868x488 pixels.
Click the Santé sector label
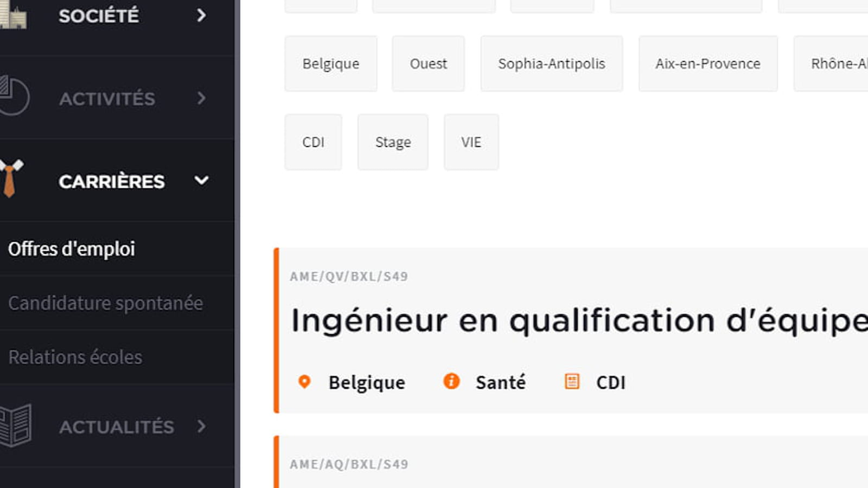pyautogui.click(x=501, y=382)
